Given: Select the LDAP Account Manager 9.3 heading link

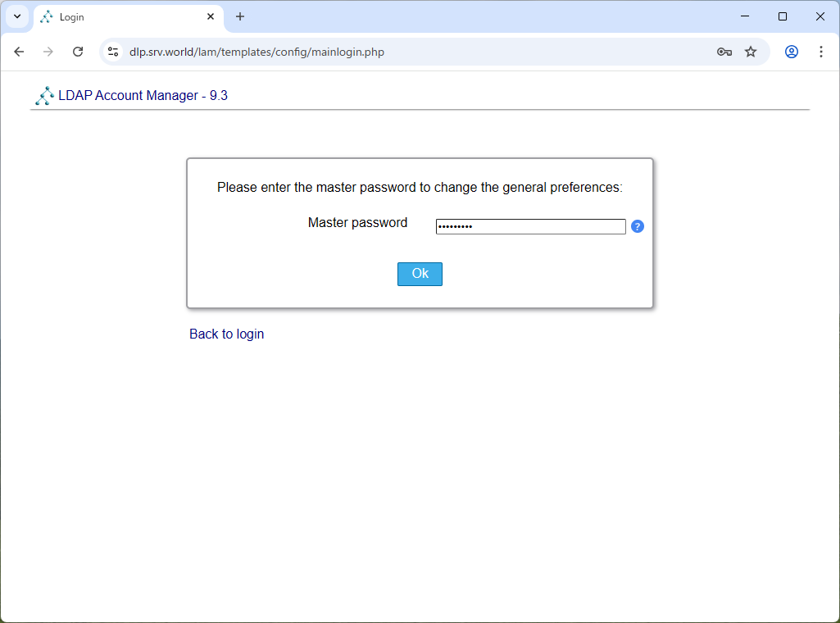Looking at the screenshot, I should [x=142, y=95].
